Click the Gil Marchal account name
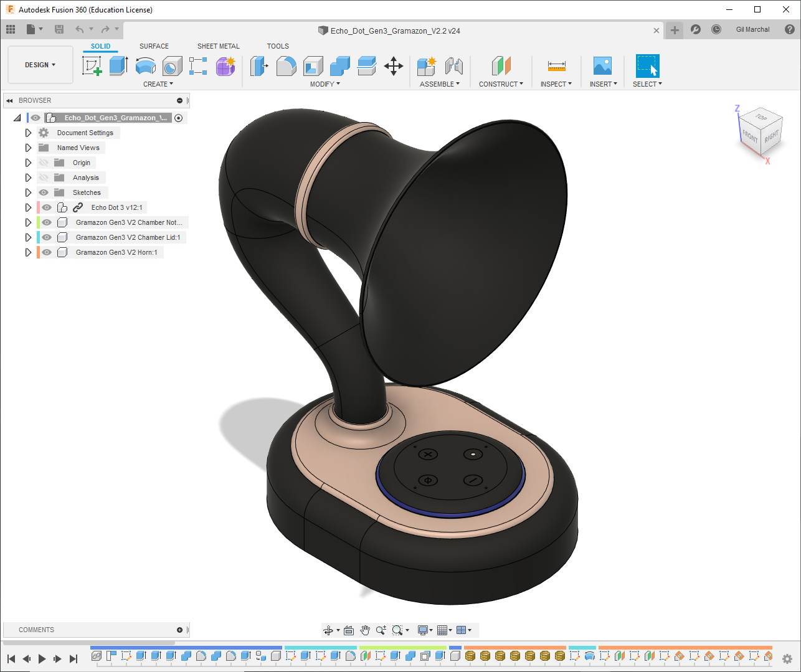 point(752,29)
